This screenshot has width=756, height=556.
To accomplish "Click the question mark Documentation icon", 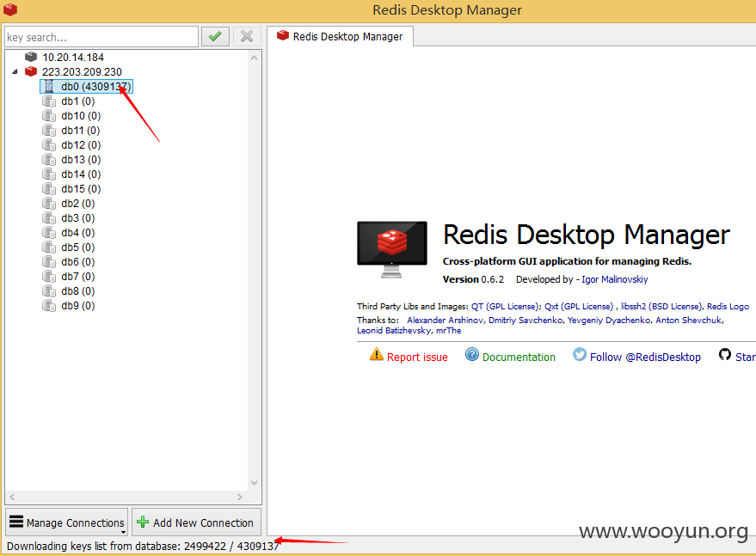I will [x=472, y=355].
